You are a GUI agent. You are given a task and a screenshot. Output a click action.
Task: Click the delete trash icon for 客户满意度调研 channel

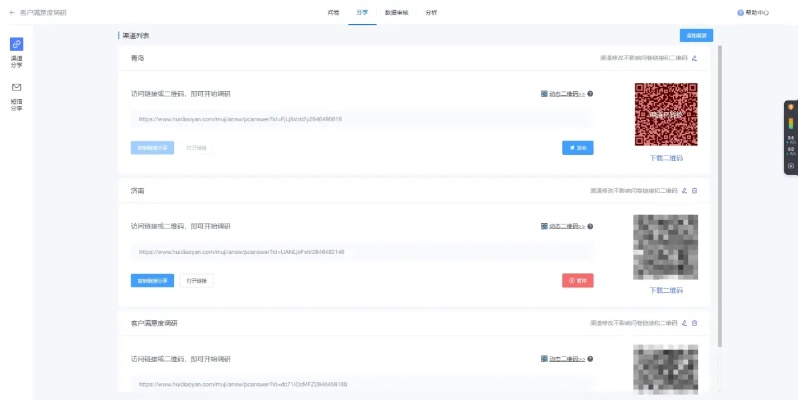tap(695, 323)
